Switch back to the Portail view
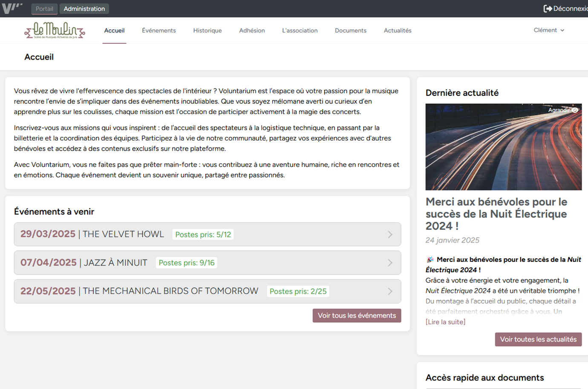Viewport: 588px width, 389px height. 44,8
